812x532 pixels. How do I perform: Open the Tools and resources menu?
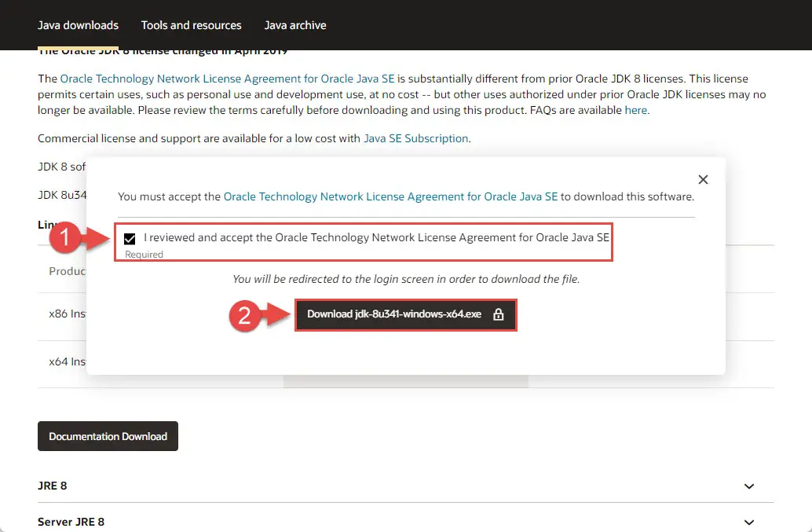pyautogui.click(x=191, y=25)
